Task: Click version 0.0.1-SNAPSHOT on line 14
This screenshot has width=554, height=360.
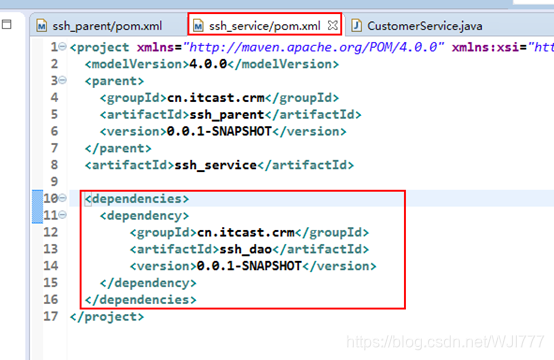Action: [x=249, y=266]
